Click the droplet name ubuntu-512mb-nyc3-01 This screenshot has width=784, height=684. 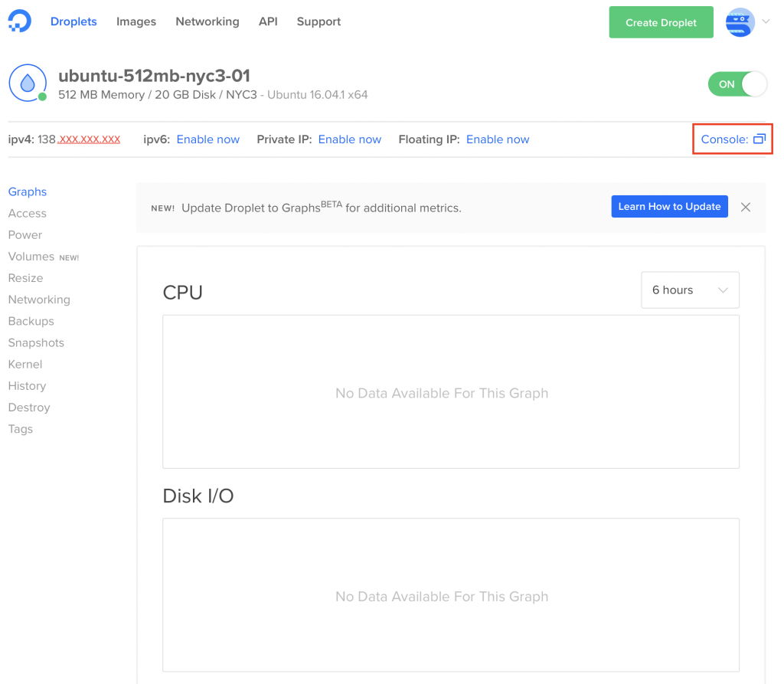point(154,76)
